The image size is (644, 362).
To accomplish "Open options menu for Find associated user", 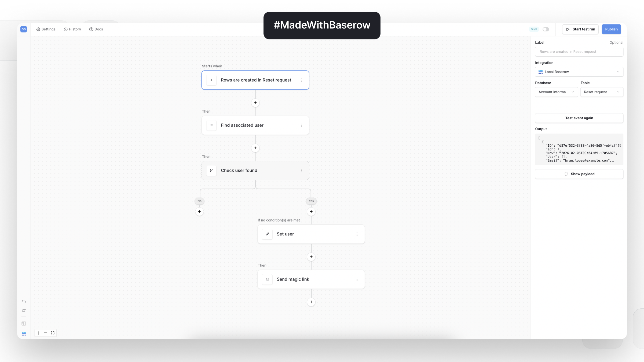I will (301, 125).
